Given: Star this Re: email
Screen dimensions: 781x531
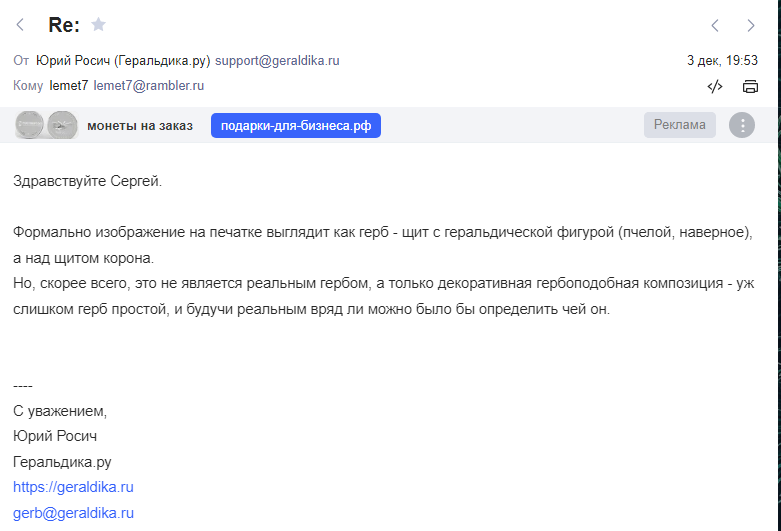Looking at the screenshot, I should tap(99, 24).
